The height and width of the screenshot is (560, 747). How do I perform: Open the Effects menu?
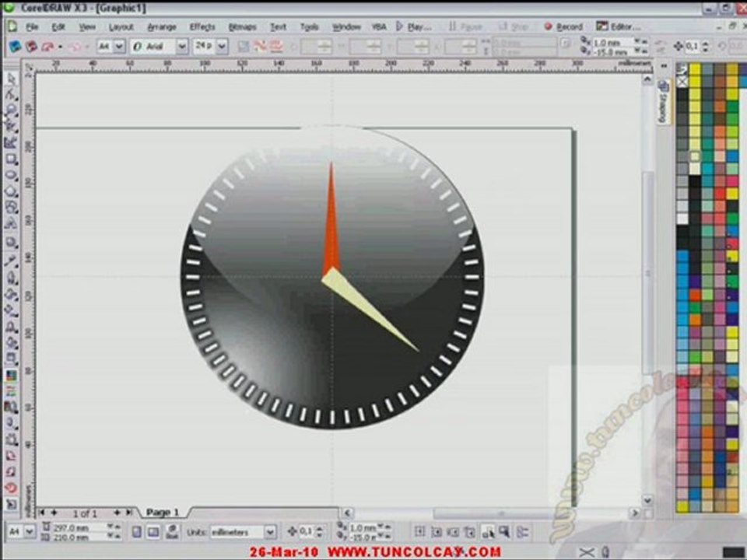(202, 26)
